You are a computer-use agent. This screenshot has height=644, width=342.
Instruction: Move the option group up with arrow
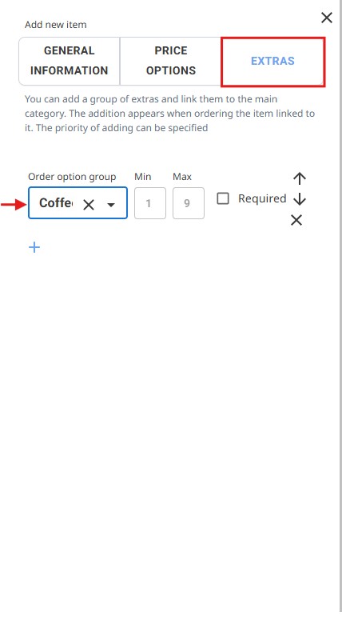click(300, 178)
